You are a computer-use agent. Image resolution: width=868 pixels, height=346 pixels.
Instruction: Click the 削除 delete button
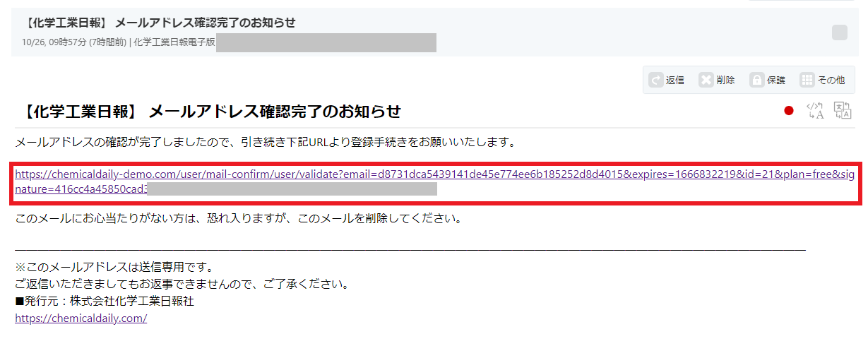tap(717, 80)
